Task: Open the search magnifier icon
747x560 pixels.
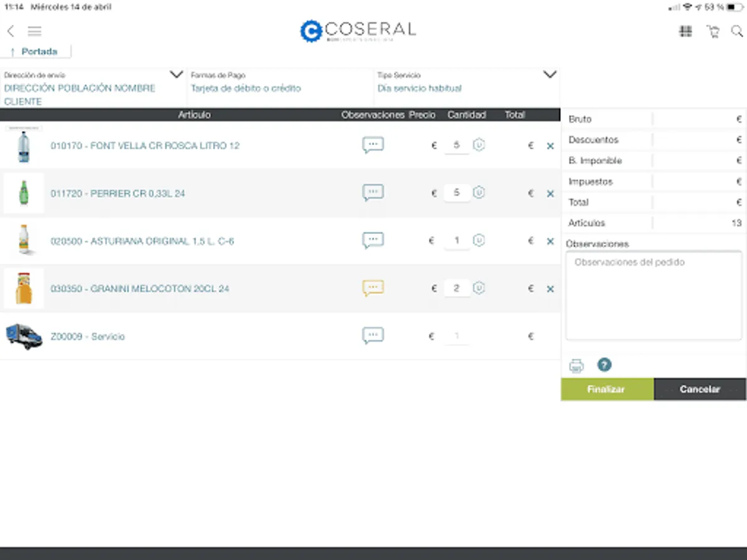Action: point(737,31)
